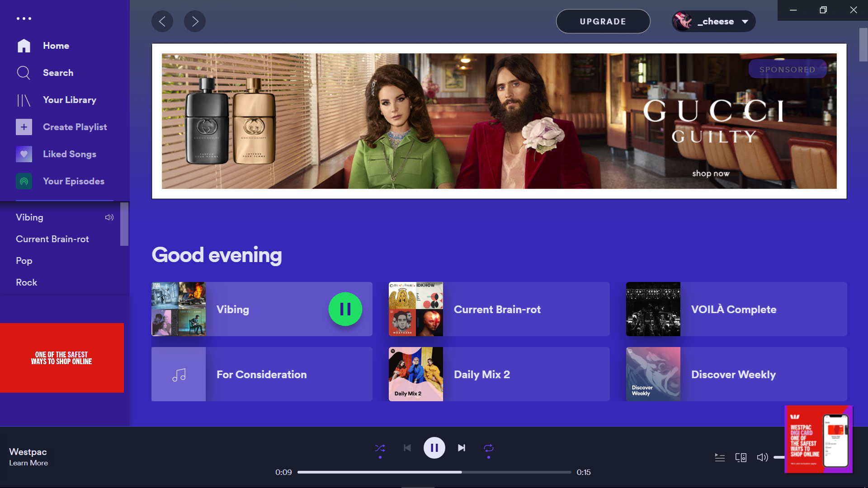
Task: Click the playback progress bar
Action: pyautogui.click(x=434, y=472)
